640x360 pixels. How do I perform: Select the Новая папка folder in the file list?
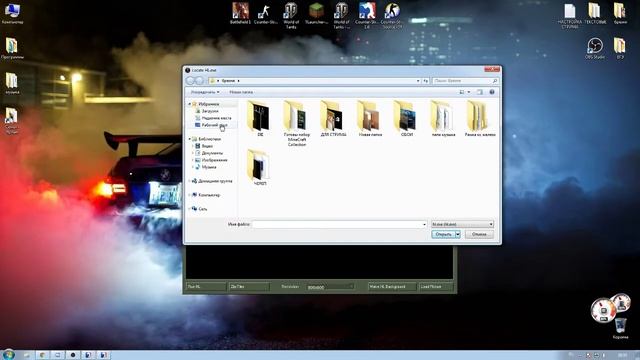tap(370, 118)
